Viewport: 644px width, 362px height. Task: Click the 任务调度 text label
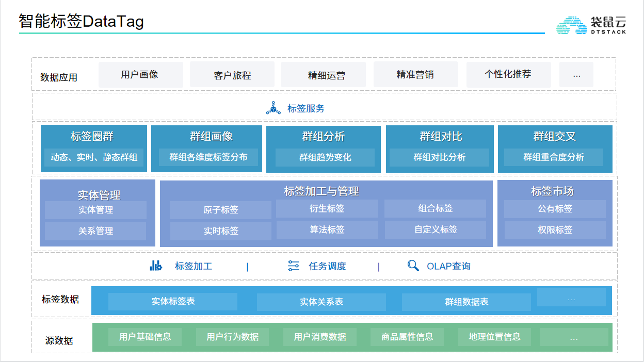tap(327, 266)
